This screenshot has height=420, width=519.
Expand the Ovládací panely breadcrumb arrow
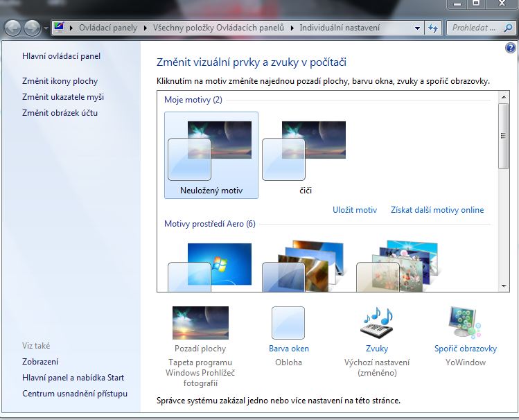(x=146, y=28)
